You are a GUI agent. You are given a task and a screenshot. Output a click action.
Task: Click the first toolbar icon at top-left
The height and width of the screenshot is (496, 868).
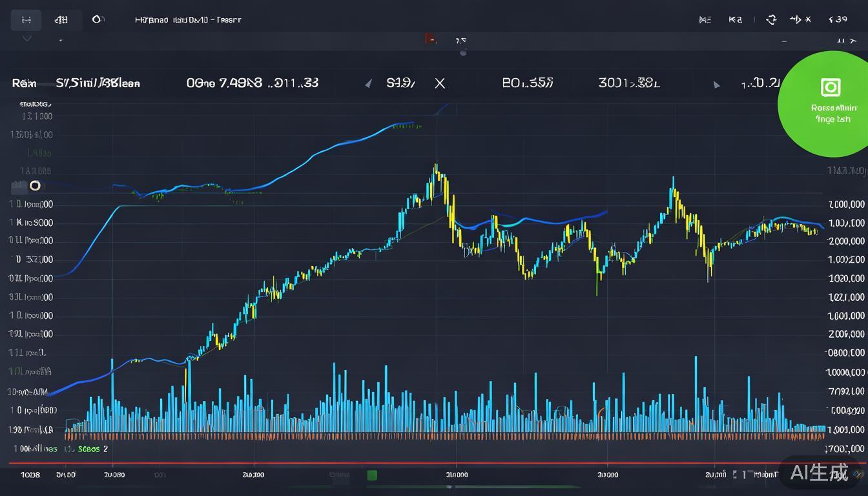(26, 20)
